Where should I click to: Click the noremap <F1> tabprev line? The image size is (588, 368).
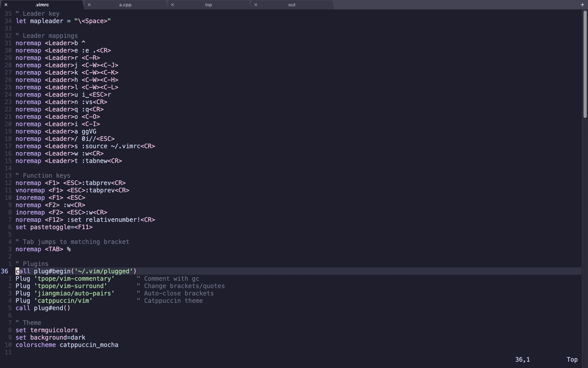[x=71, y=183]
